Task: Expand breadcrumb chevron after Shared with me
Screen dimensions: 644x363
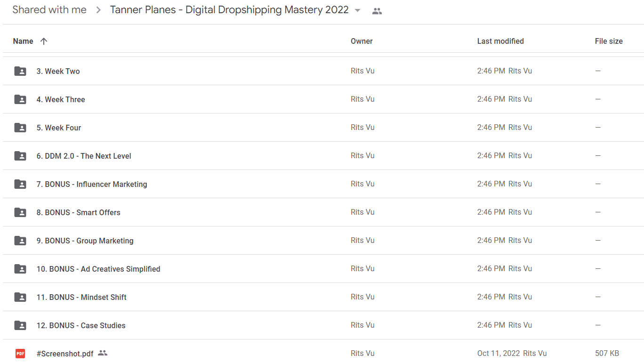Action: [98, 10]
